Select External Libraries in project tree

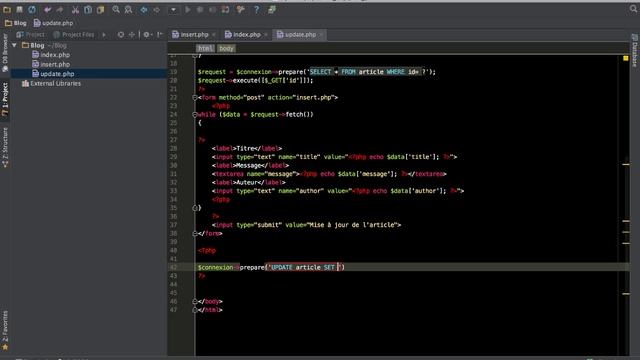[x=51, y=83]
